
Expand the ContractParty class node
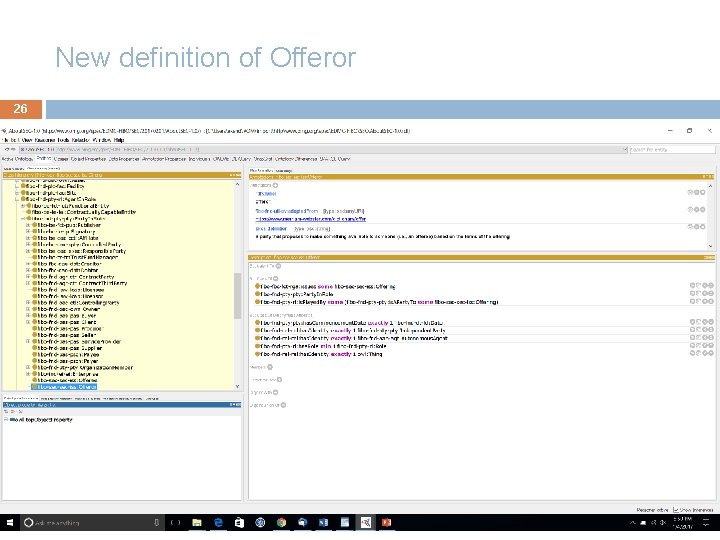[28, 277]
